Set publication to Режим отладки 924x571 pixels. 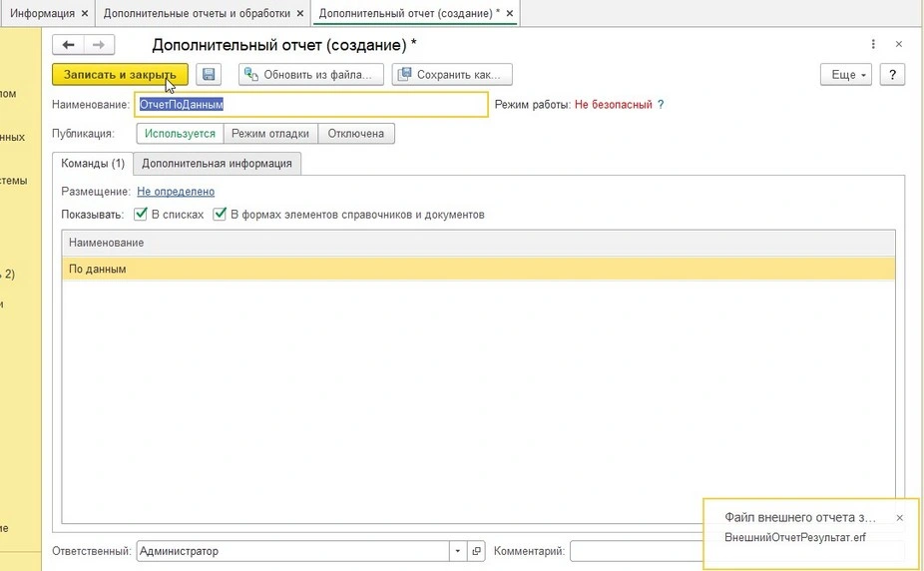pyautogui.click(x=270, y=134)
